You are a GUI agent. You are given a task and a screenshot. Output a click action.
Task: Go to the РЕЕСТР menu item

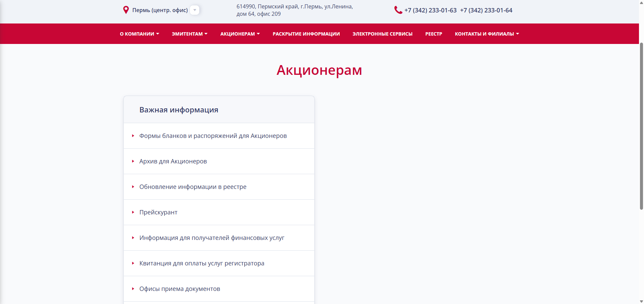434,34
